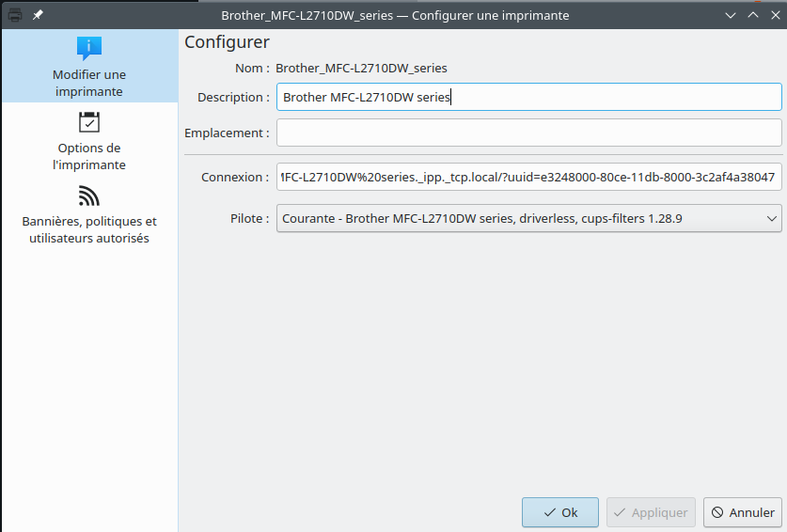Cancel with the Annuler button

[x=743, y=512]
